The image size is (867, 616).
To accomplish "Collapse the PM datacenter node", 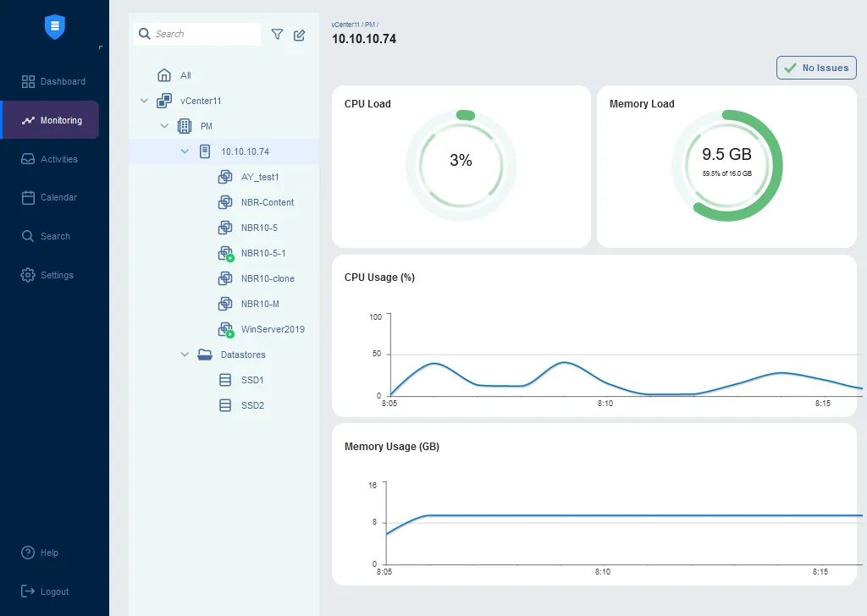I will tap(164, 126).
